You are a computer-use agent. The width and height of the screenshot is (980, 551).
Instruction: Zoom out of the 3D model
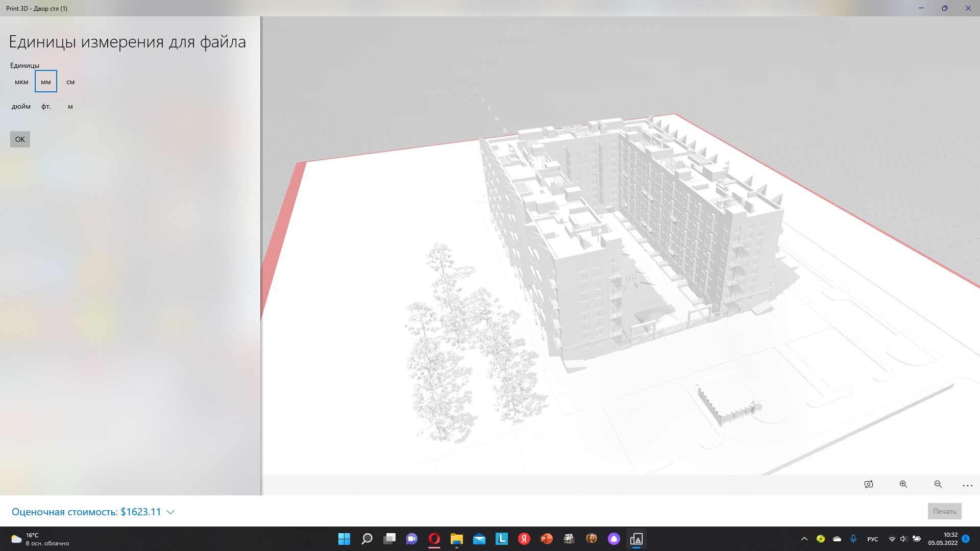click(938, 484)
